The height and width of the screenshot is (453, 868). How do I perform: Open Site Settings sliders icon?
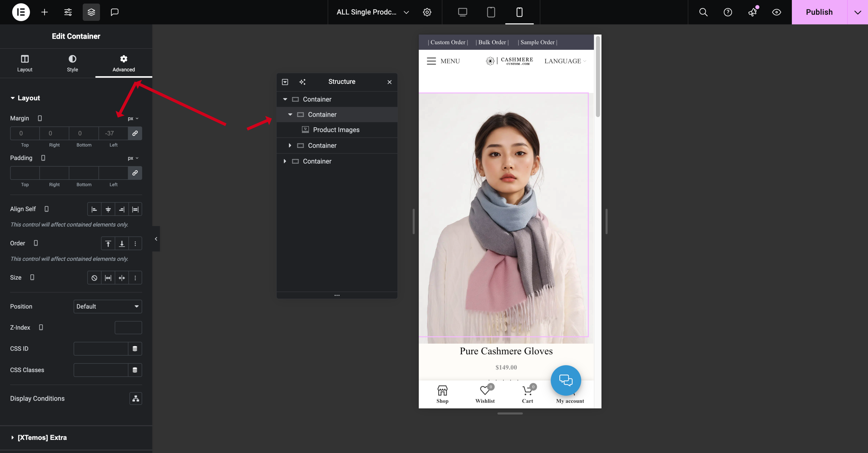(x=68, y=12)
